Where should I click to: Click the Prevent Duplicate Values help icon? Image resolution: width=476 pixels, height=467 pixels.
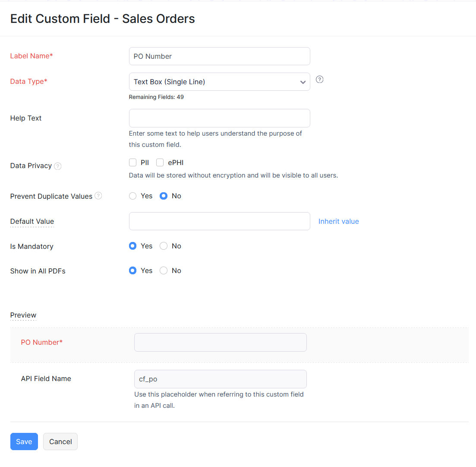click(x=98, y=196)
